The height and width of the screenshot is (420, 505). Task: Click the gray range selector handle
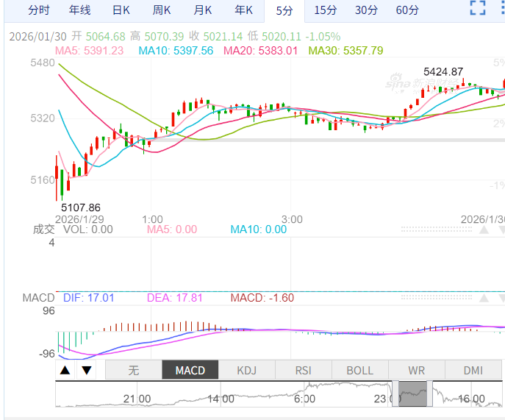pos(413,394)
